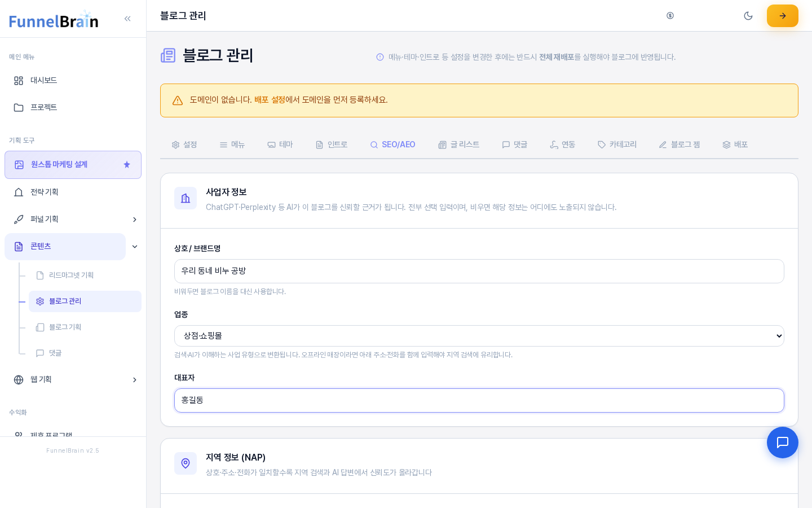The width and height of the screenshot is (812, 508).
Task: Click the 웹 기획 globe icon
Action: (x=19, y=380)
